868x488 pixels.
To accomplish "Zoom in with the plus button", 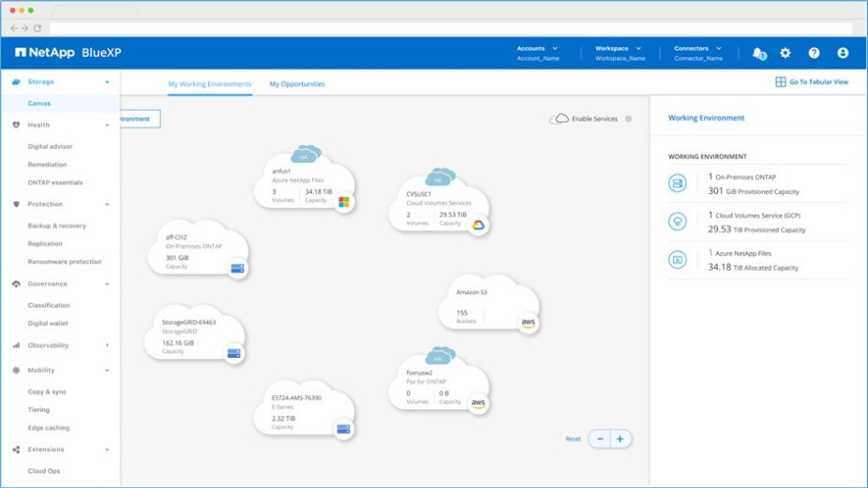I will click(621, 438).
